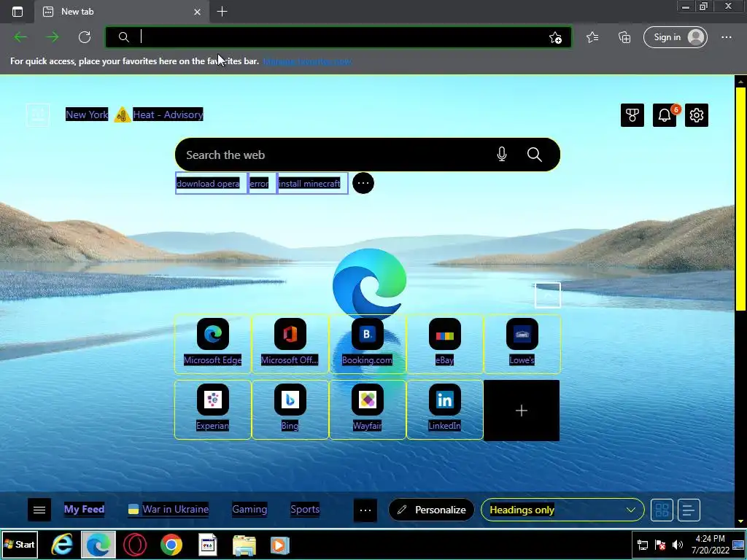
Task: Click the Personalize button
Action: (x=432, y=510)
